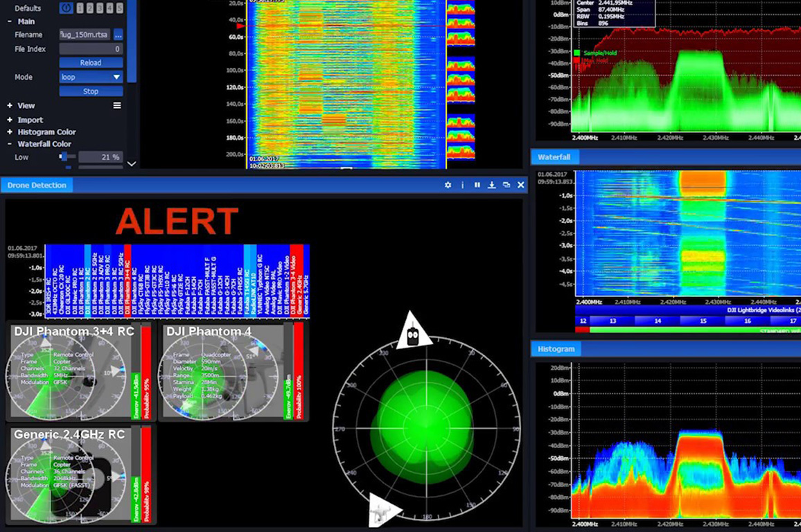801x532 pixels.
Task: Select Defaults preset 2
Action: (90, 8)
